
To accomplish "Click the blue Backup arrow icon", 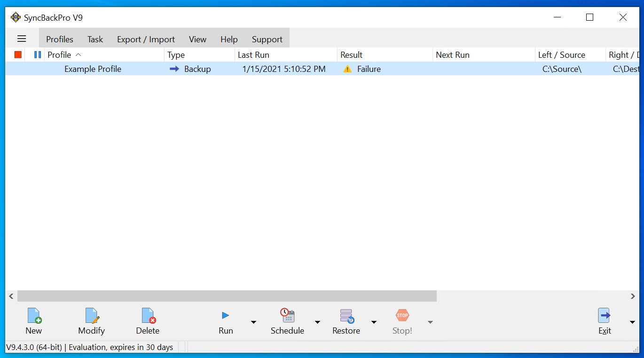I will [x=174, y=69].
